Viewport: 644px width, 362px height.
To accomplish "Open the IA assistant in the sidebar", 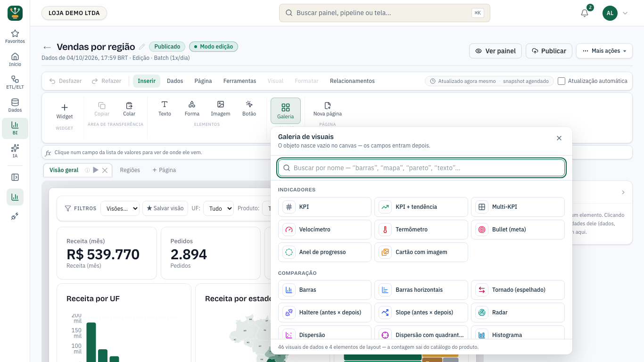I will coord(15,151).
